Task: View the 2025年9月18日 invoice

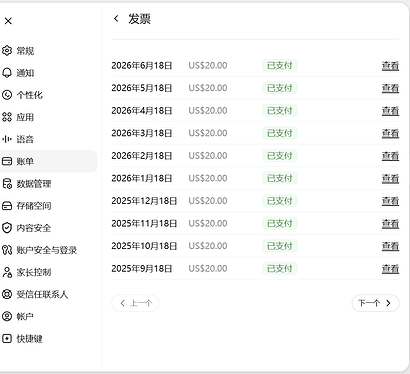Action: coord(390,269)
